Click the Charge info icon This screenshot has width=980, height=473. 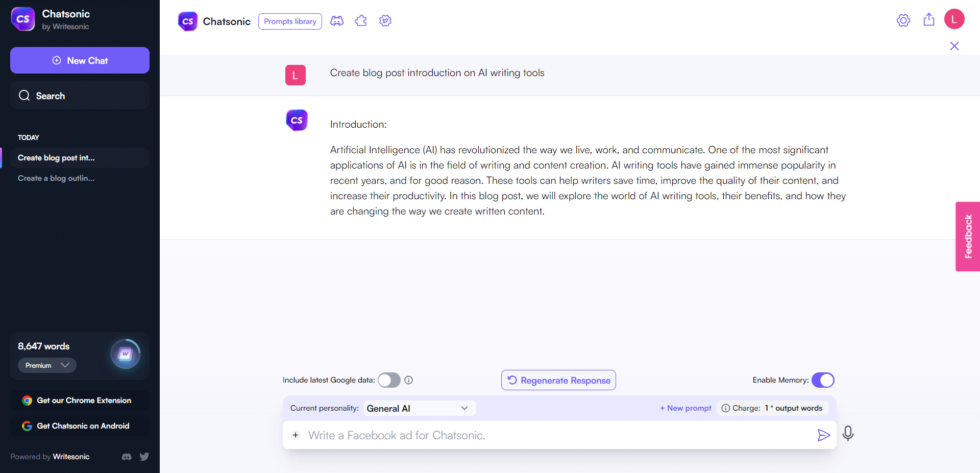click(x=726, y=408)
